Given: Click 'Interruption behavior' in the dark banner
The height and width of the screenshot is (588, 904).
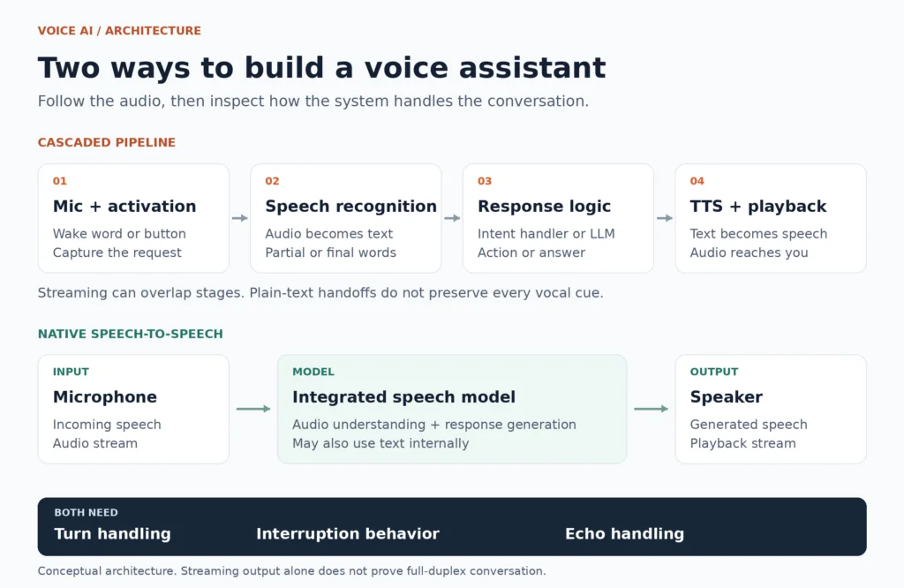Looking at the screenshot, I should click(x=348, y=534).
